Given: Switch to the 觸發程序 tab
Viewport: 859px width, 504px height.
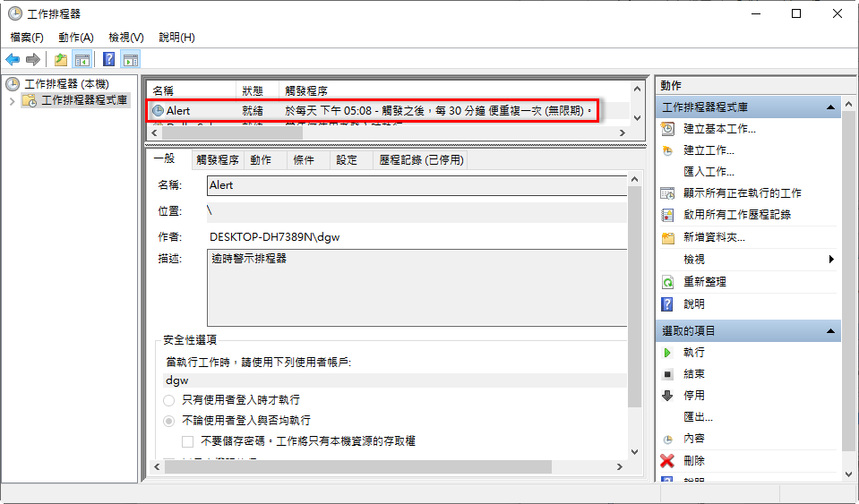Looking at the screenshot, I should tap(217, 160).
